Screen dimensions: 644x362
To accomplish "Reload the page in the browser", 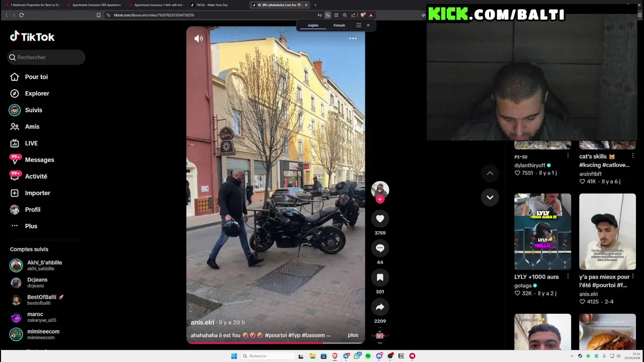I will (22, 15).
